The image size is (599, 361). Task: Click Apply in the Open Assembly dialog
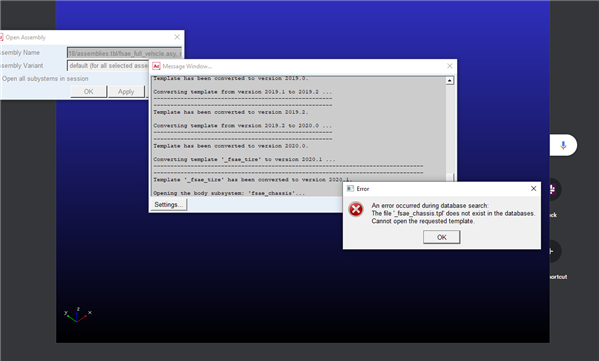126,92
